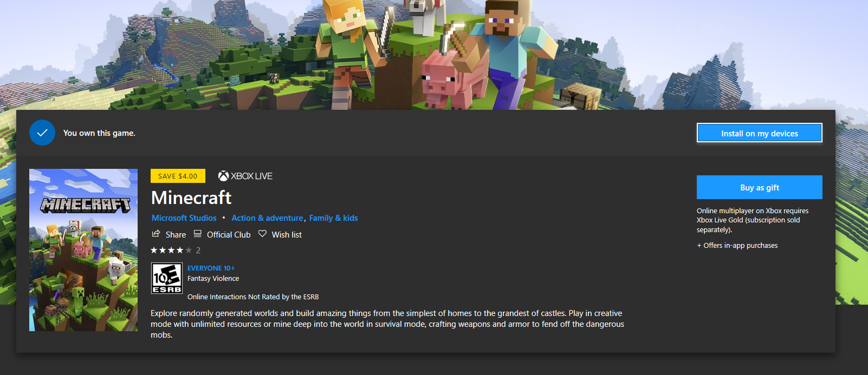Open the Microsoft Studios publisher link

(184, 218)
